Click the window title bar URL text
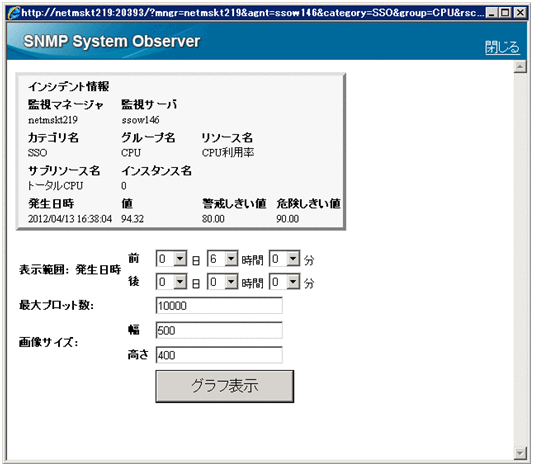 252,13
